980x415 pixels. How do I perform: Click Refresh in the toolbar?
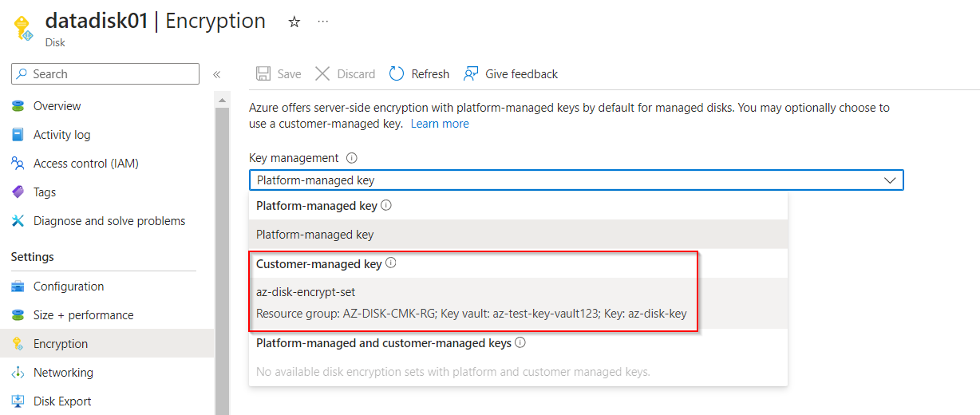(x=419, y=74)
